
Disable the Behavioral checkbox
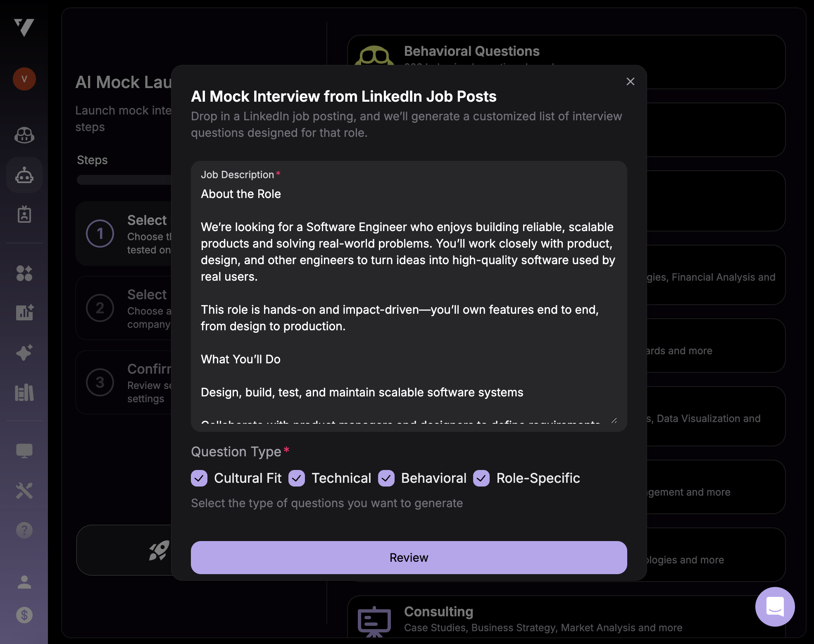[x=386, y=478]
